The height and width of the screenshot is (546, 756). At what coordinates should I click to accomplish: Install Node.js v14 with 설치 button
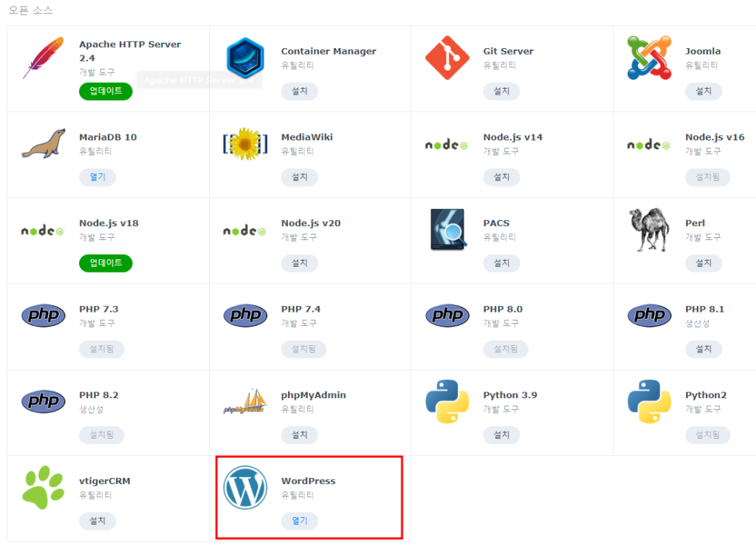click(x=501, y=177)
